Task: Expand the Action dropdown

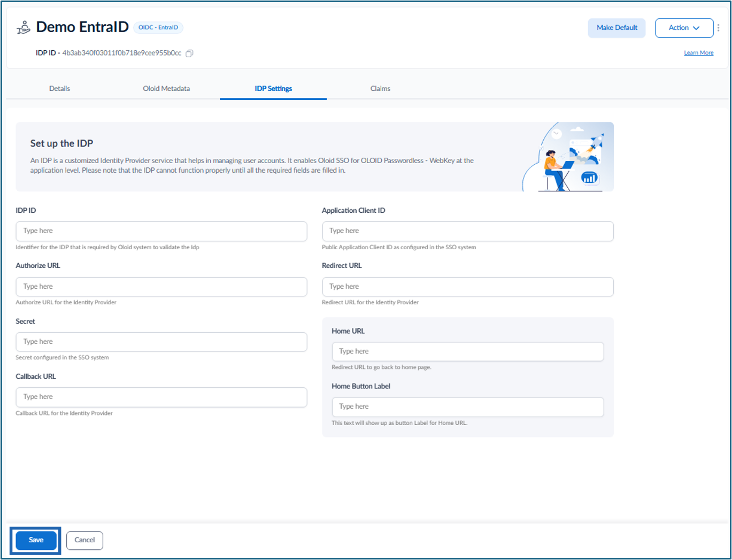Action: coord(684,28)
